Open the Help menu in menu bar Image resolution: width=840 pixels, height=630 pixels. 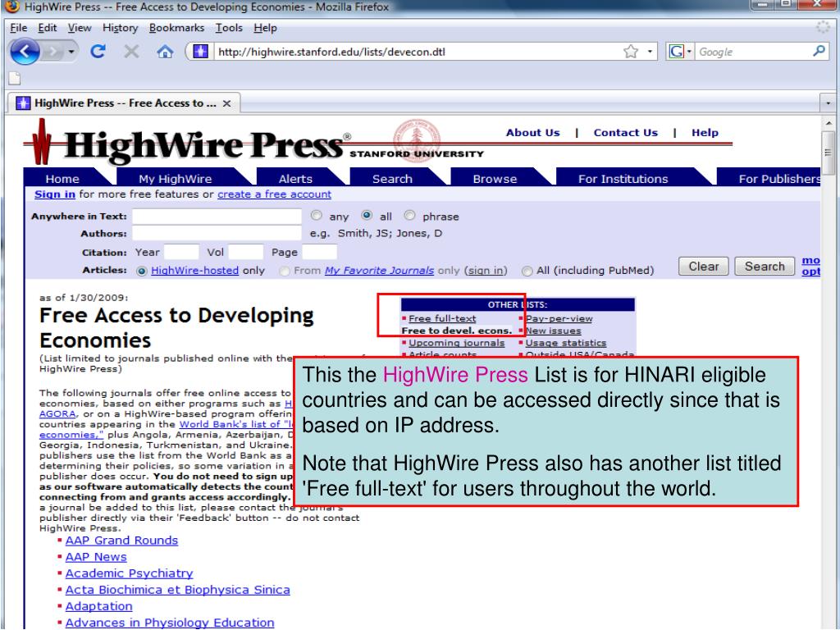(x=265, y=28)
